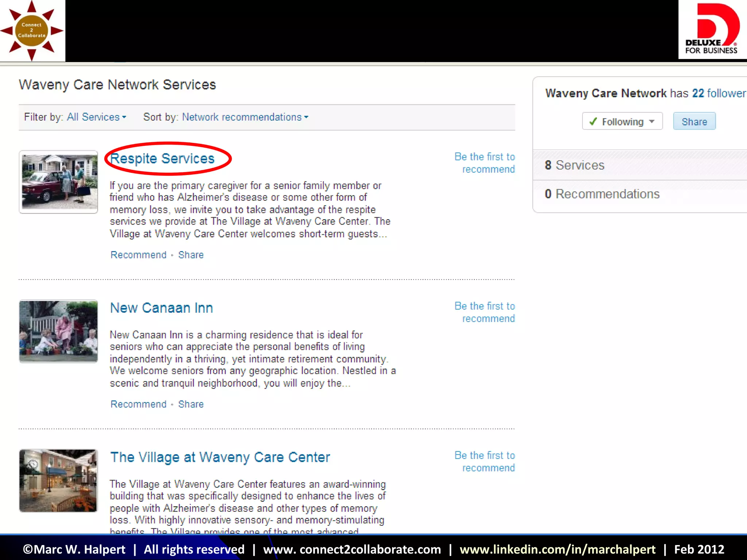Click the Connect 2 Collaborate sun logo
Viewport: 747px width, 560px height.
(x=32, y=31)
